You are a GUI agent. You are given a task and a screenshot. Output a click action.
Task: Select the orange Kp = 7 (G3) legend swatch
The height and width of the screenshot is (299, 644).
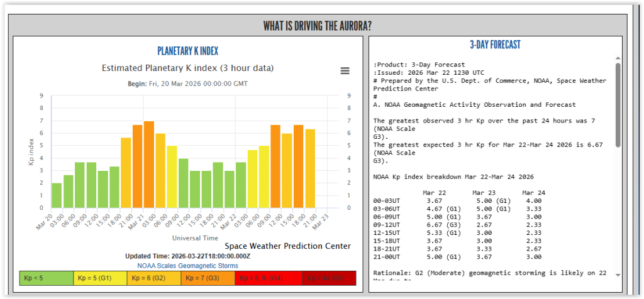coord(207,278)
